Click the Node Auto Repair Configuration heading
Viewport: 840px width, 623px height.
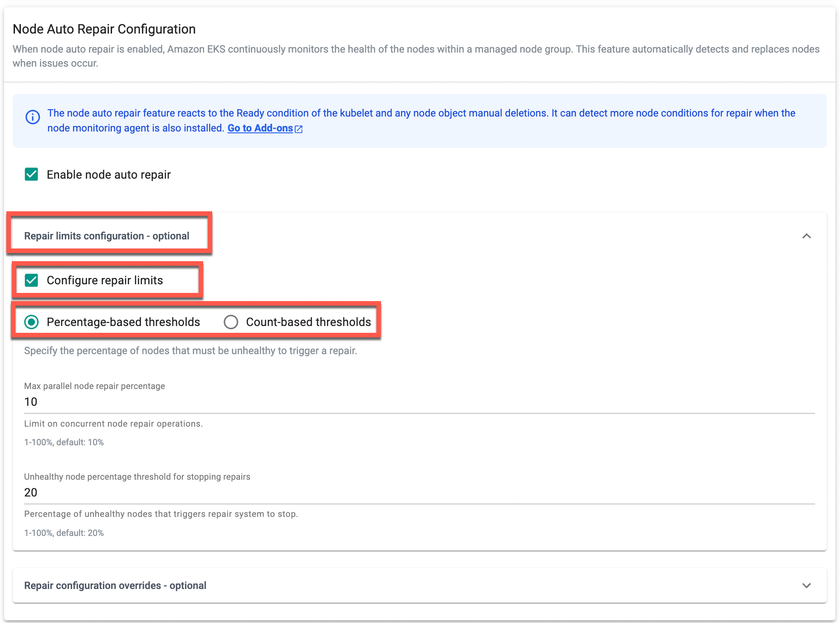click(104, 29)
